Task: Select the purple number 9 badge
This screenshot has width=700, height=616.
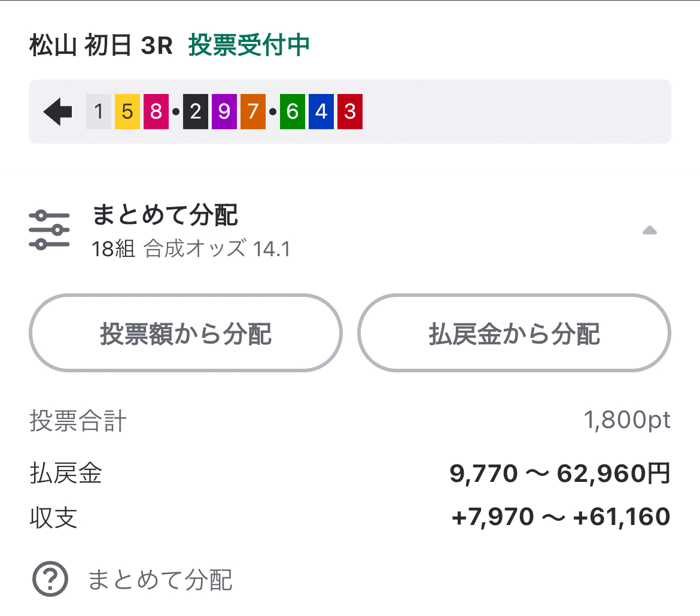Action: click(224, 111)
